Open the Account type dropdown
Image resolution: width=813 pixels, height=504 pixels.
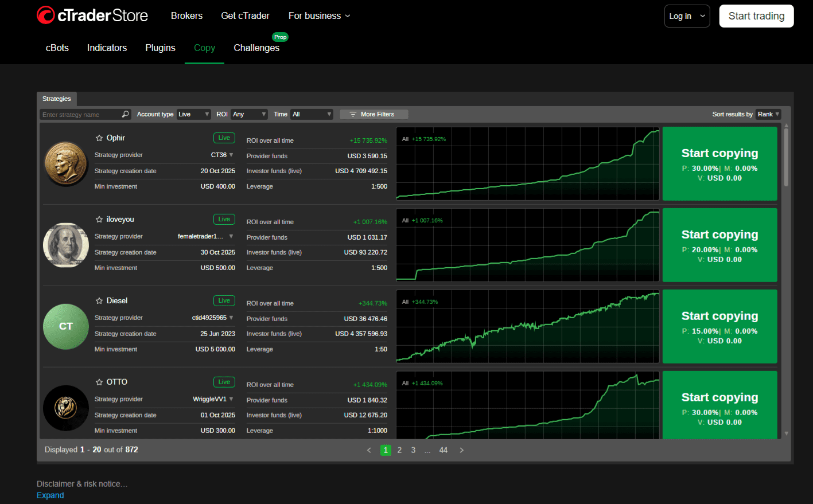[x=193, y=114]
